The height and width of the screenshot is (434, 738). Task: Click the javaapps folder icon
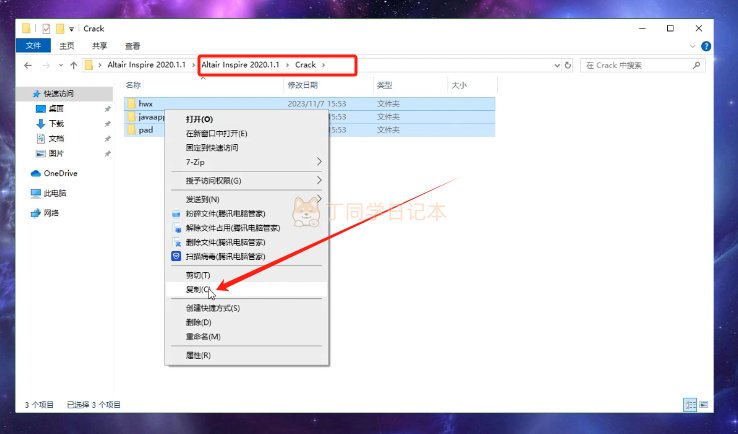pos(131,117)
